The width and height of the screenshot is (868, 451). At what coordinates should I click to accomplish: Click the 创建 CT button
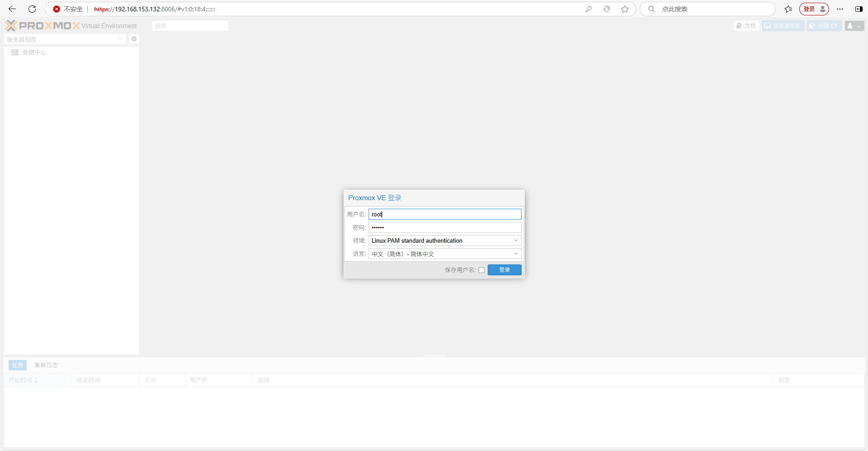click(824, 26)
